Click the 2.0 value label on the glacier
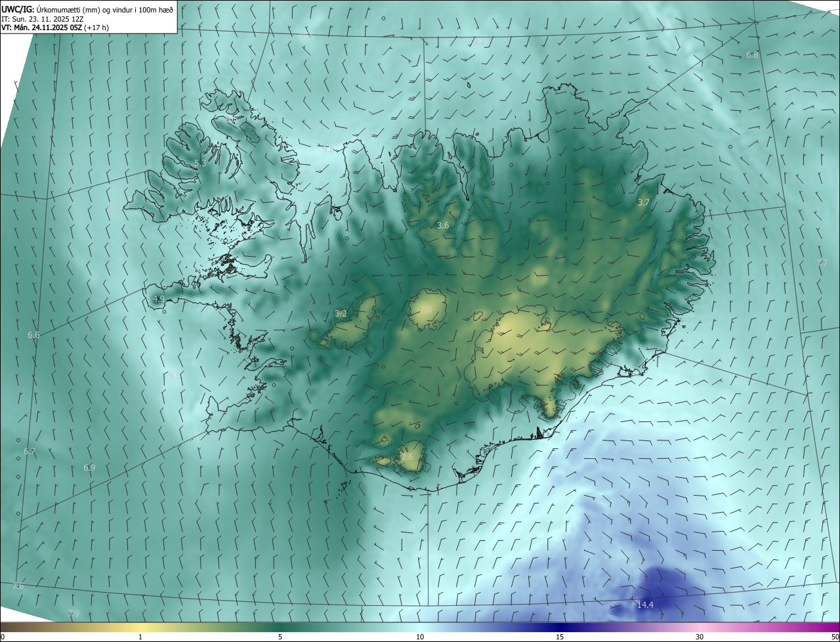 (x=425, y=309)
